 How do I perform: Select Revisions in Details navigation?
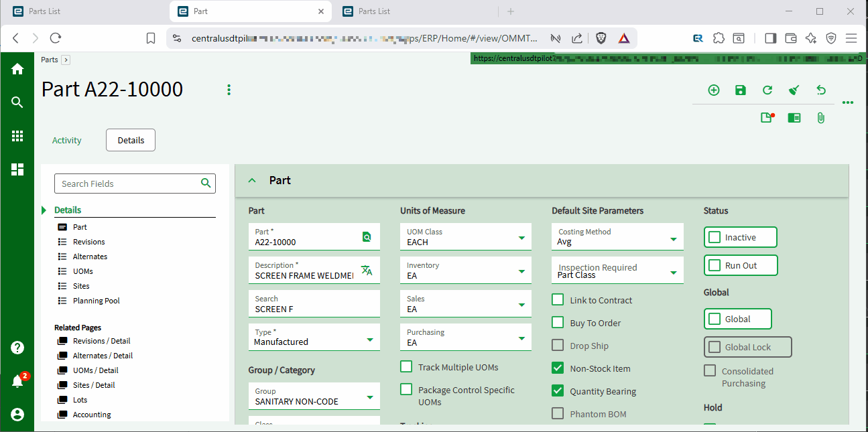click(89, 242)
